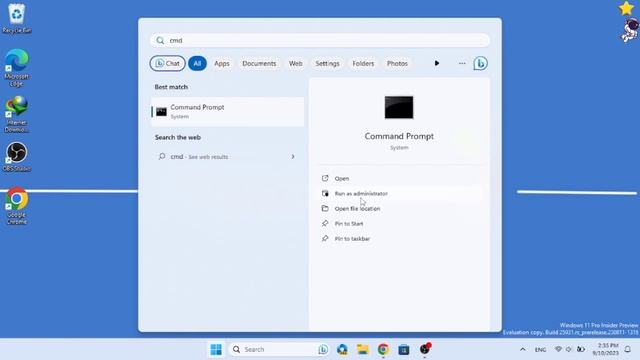Open Chrome from the taskbar
Screen dimensions: 640x360
click(x=383, y=349)
